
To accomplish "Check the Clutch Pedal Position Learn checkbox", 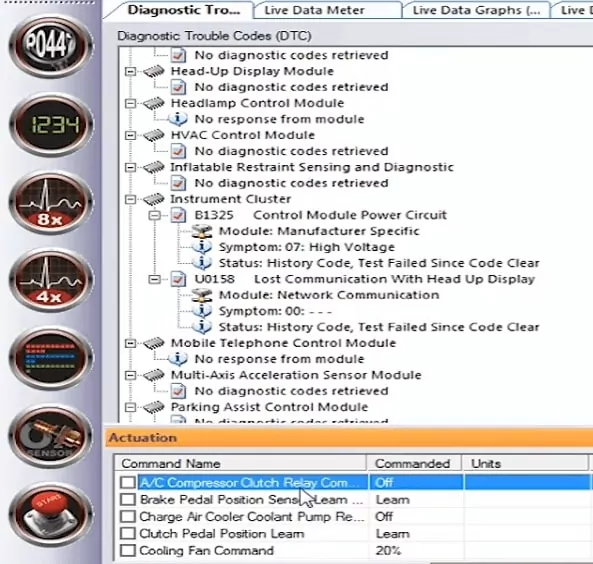I will point(128,533).
